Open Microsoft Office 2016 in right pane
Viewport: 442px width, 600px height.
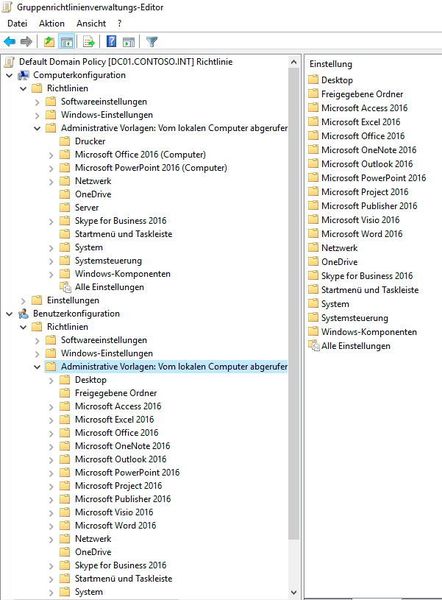(x=363, y=136)
